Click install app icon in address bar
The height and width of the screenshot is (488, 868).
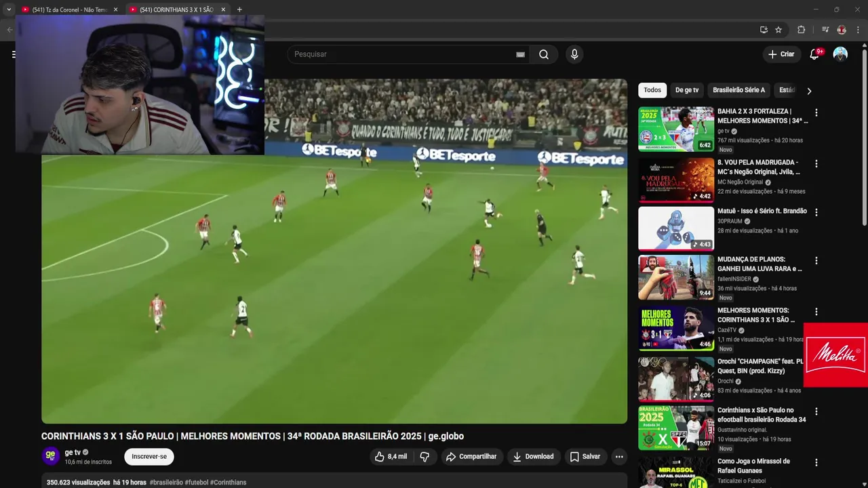click(764, 30)
